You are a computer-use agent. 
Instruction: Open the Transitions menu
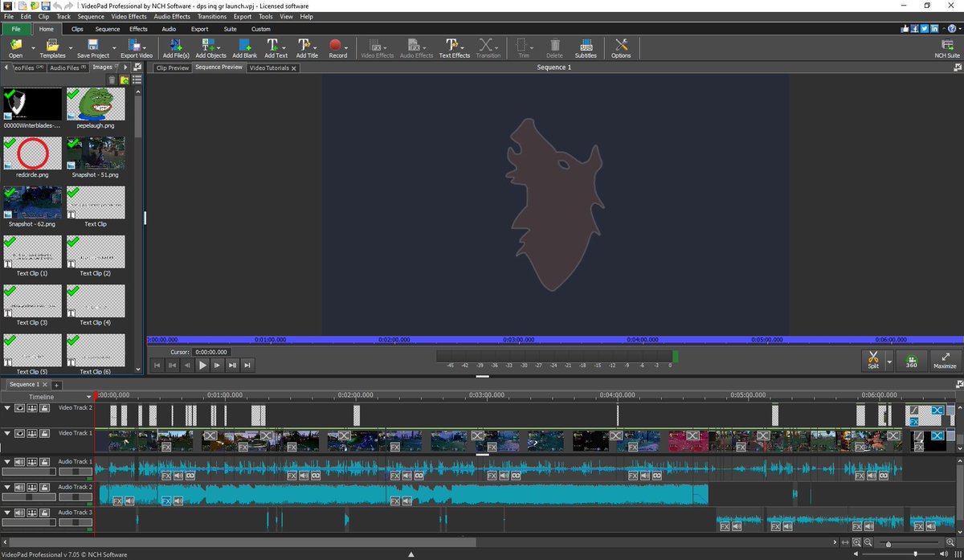tap(211, 16)
